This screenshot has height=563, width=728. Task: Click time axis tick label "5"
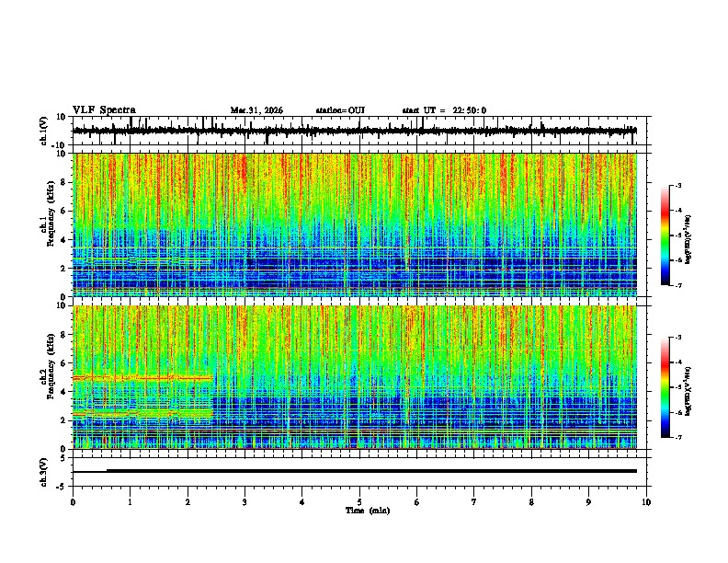coord(359,502)
